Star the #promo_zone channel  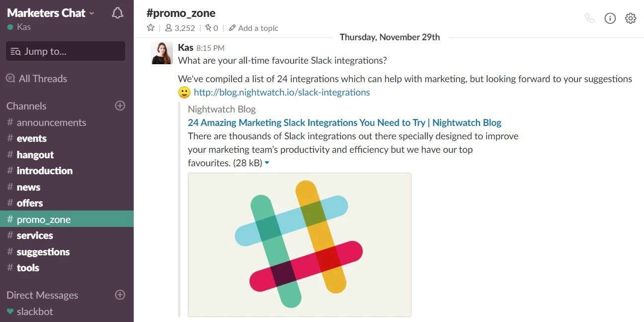[150, 28]
